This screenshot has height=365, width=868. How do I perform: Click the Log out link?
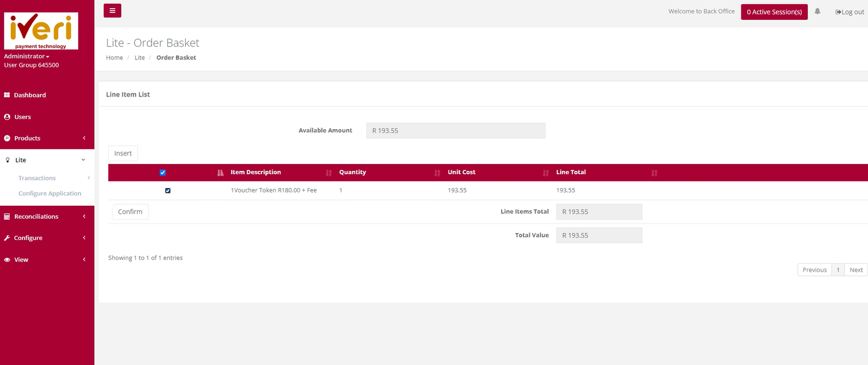(850, 12)
